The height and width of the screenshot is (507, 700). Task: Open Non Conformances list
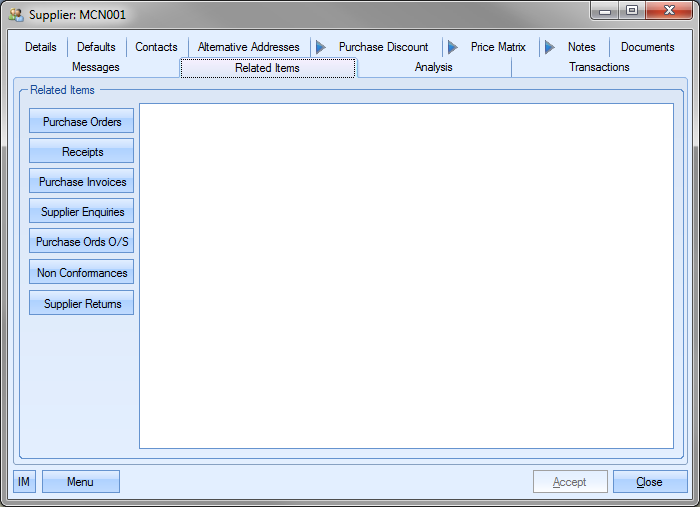click(x=82, y=273)
